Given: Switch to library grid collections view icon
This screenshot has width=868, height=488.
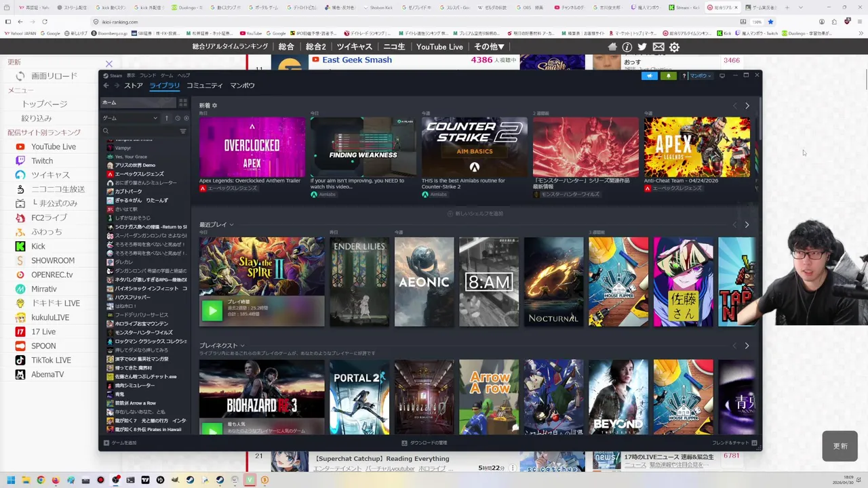Looking at the screenshot, I should tap(183, 102).
